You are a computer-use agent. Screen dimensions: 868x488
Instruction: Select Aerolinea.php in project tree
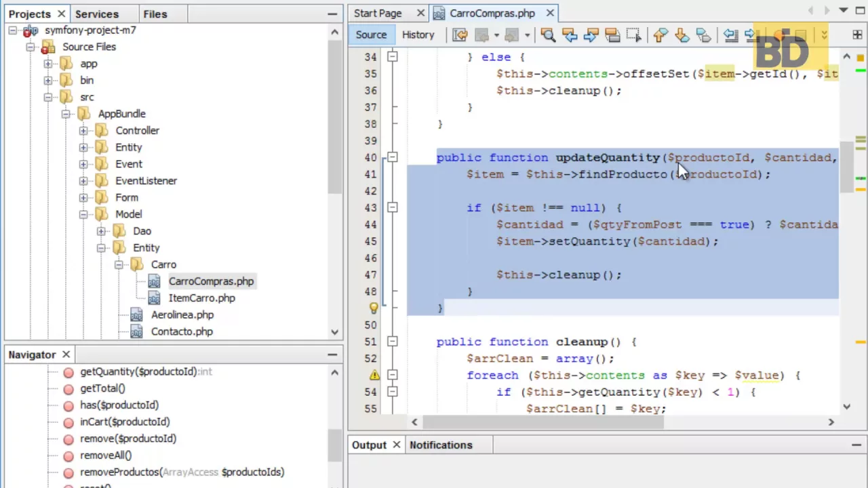click(182, 314)
